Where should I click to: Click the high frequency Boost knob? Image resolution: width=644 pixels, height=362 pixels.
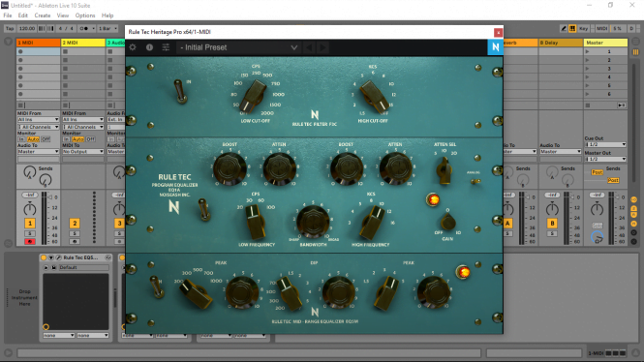(347, 168)
